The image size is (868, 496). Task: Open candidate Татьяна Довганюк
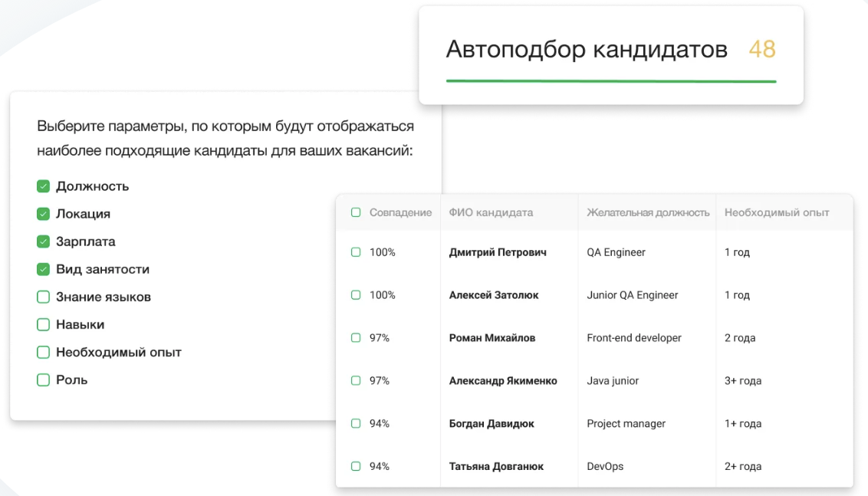(x=496, y=467)
